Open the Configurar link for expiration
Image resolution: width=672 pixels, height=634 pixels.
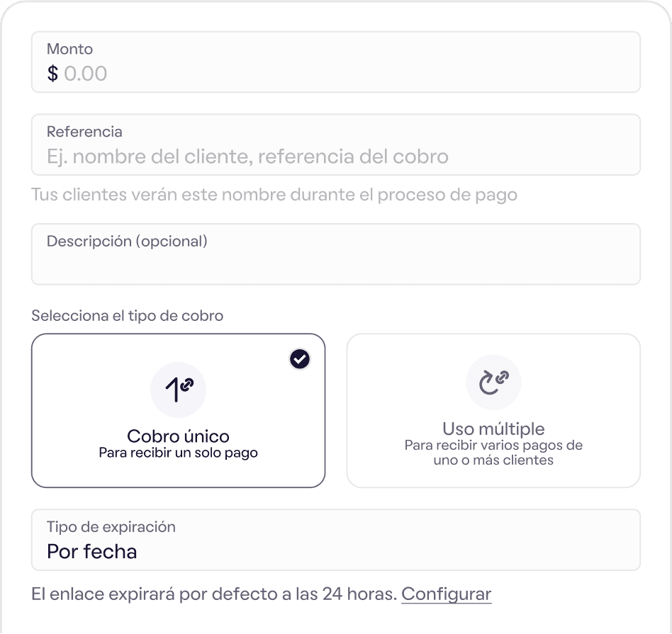click(x=446, y=594)
